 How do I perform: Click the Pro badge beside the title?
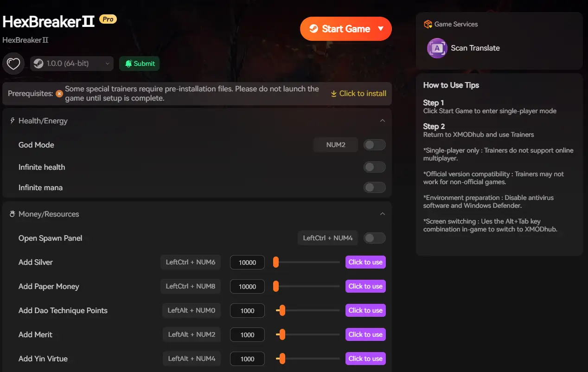tap(108, 19)
